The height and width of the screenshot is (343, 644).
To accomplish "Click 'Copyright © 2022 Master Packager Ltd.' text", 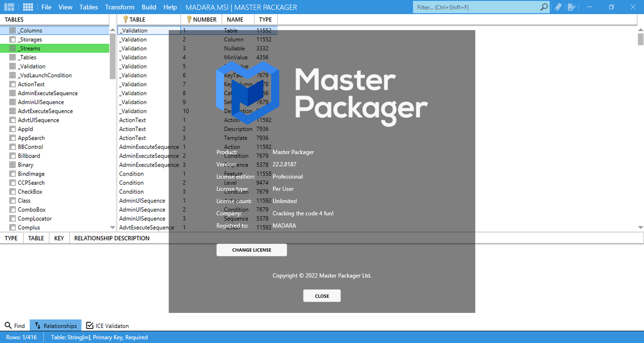I will click(322, 276).
